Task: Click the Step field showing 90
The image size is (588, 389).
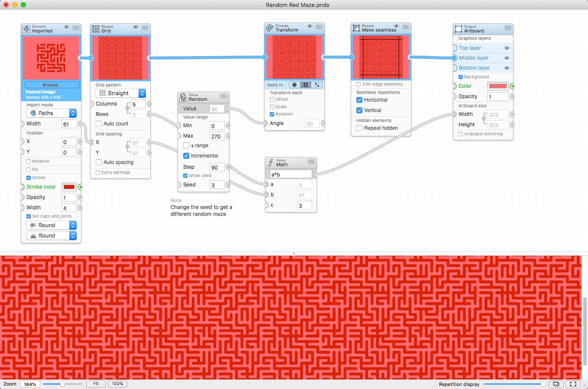Action: (x=217, y=167)
